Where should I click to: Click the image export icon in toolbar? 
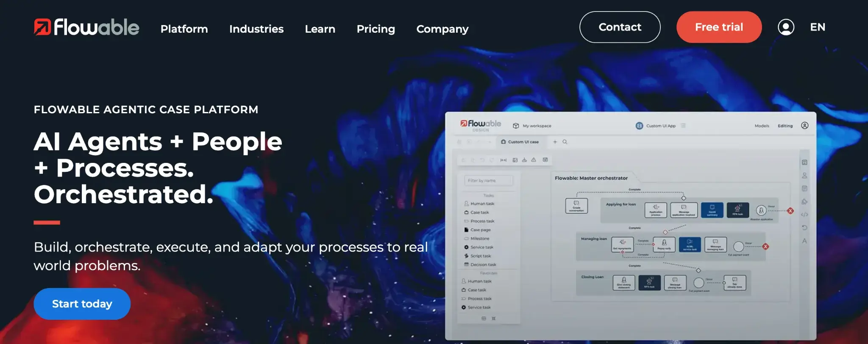[x=515, y=160]
